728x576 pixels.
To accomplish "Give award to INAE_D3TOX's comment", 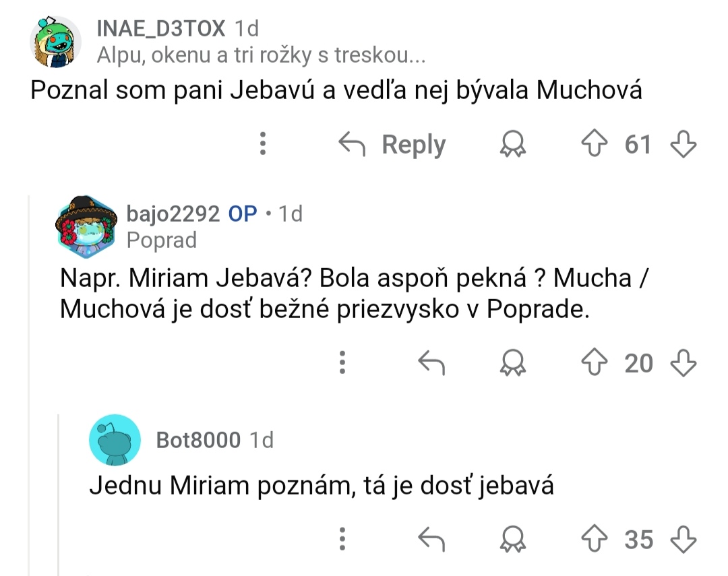I will [x=514, y=144].
